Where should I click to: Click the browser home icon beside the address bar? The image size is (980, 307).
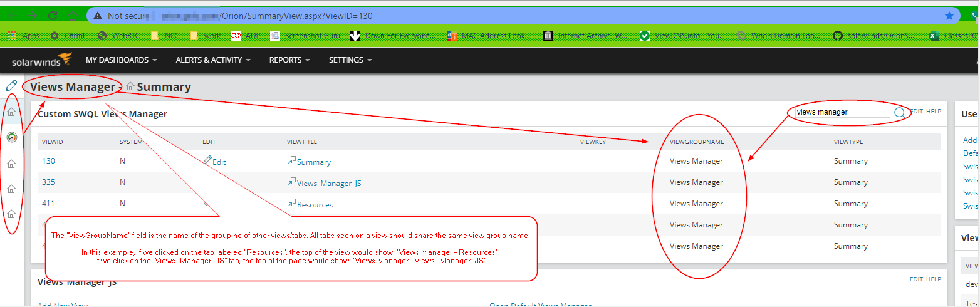[73, 16]
